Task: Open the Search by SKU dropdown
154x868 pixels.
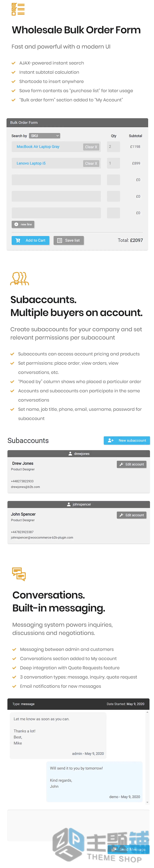Action: click(x=45, y=136)
